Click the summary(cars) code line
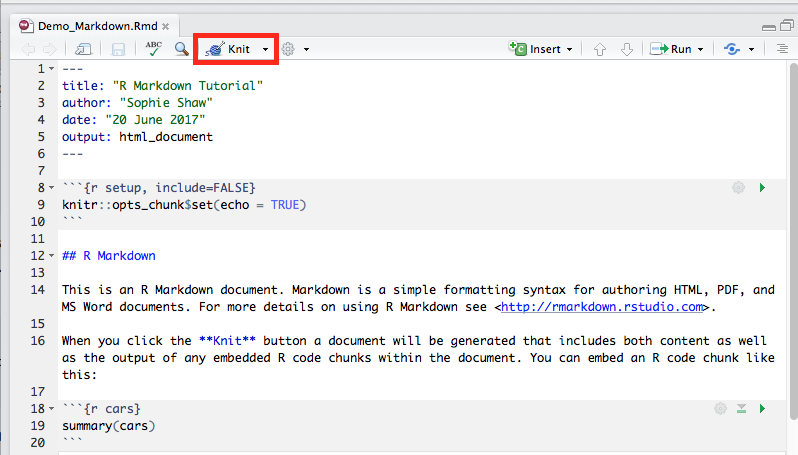This screenshot has height=455, width=798. click(x=108, y=425)
